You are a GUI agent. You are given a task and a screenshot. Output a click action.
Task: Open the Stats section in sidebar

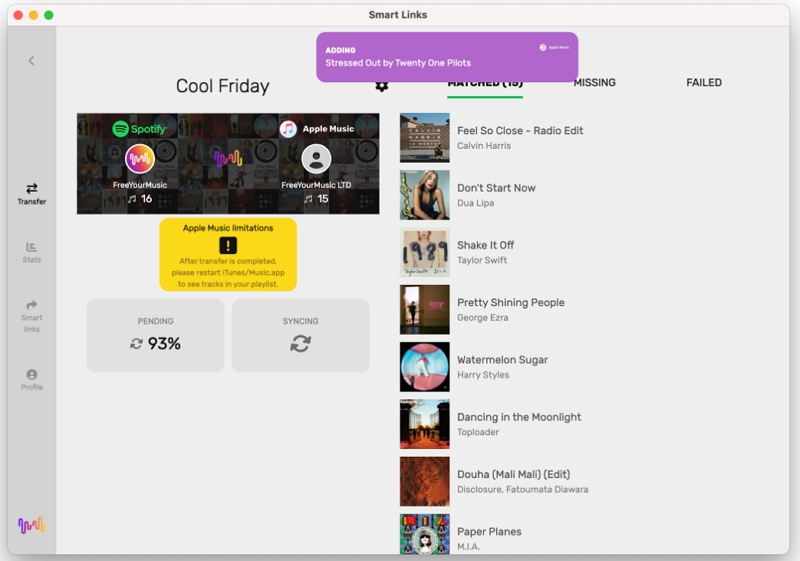[31, 252]
